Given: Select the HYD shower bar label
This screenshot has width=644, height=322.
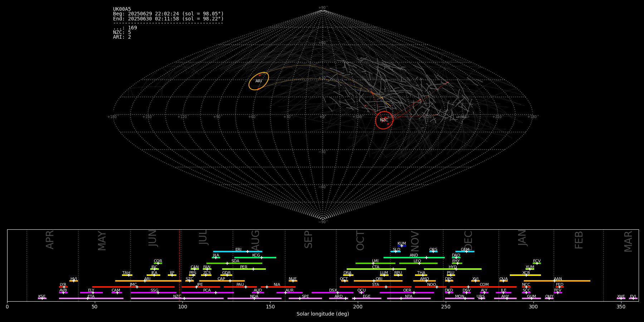Looking at the screenshot, I should click(453, 267).
